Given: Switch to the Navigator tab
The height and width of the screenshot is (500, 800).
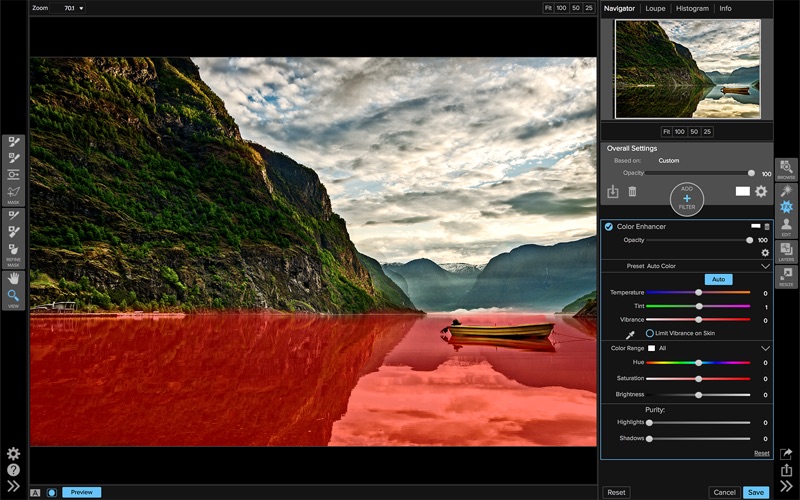Looking at the screenshot, I should (x=619, y=9).
